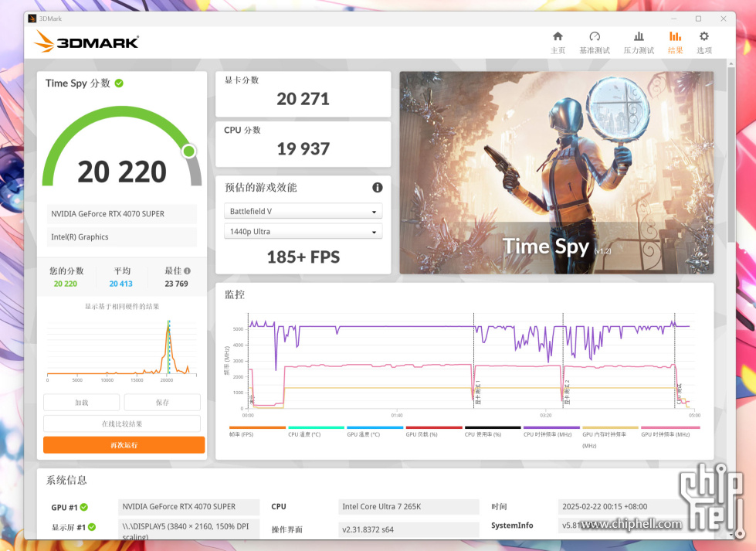Click the vertical scrollbar thumb of the results page

[x=731, y=155]
